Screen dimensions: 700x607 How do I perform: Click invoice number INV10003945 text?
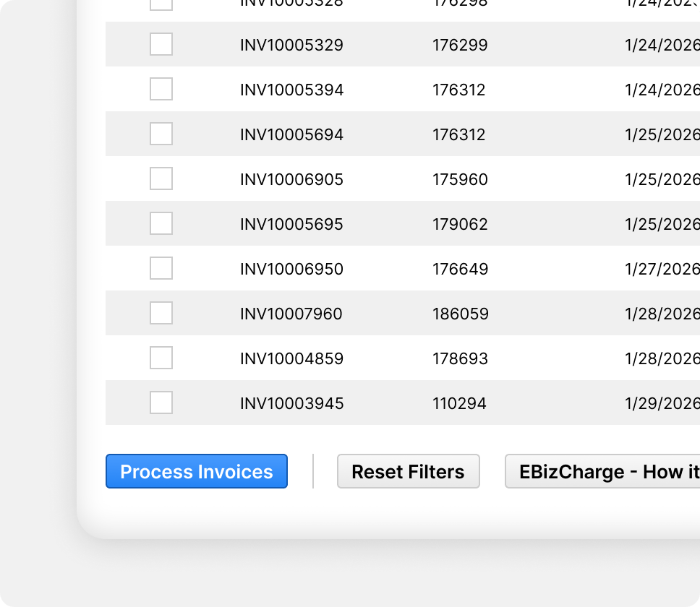pyautogui.click(x=291, y=403)
